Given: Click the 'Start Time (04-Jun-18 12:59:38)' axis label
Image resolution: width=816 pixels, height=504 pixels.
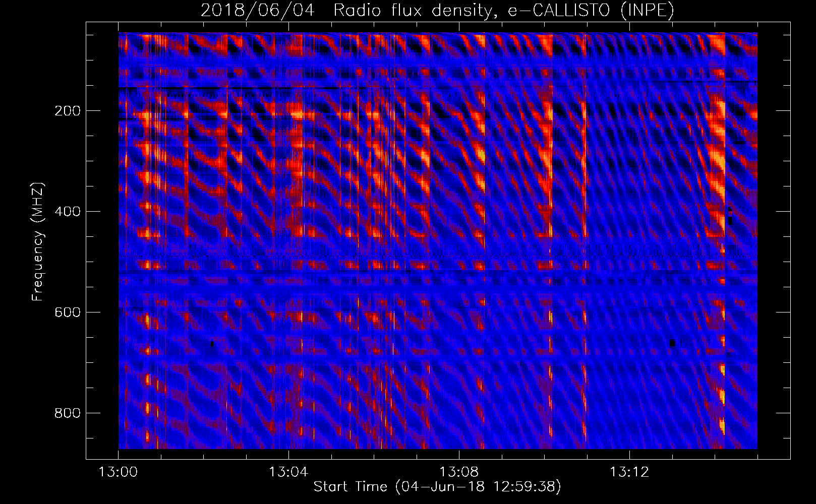Looking at the screenshot, I should [x=437, y=487].
